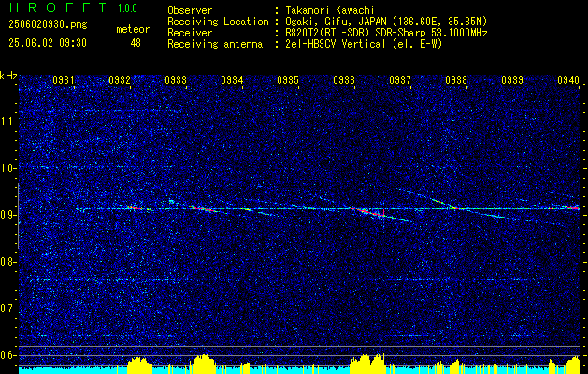Click the observer name Takanori Kawachi

[x=328, y=10]
